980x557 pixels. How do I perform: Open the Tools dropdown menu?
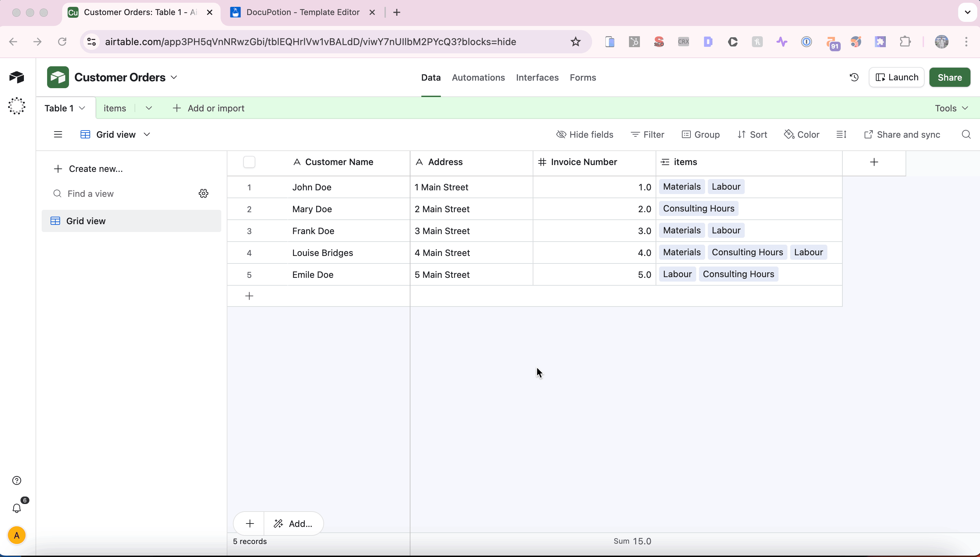point(951,108)
